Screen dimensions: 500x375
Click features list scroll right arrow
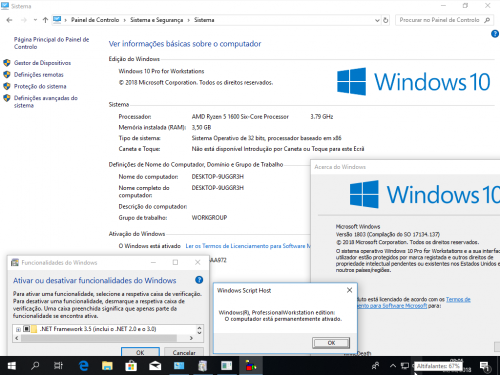pyautogui.click(x=191, y=338)
